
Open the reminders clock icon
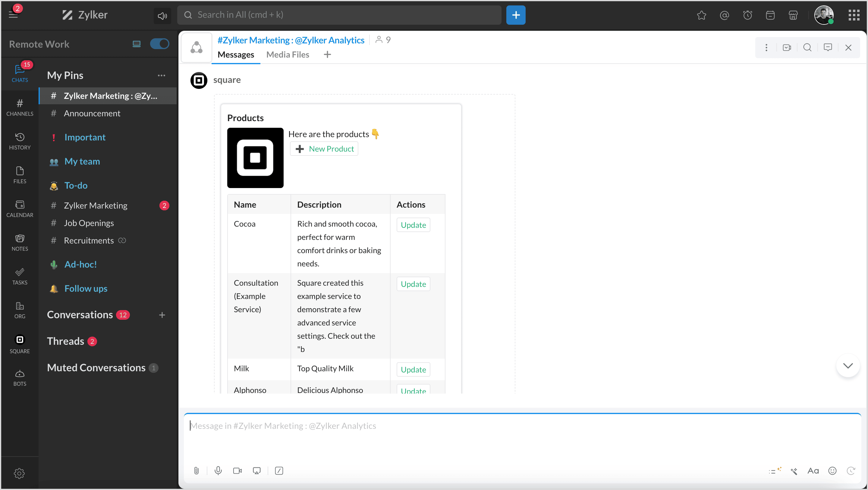click(x=747, y=15)
